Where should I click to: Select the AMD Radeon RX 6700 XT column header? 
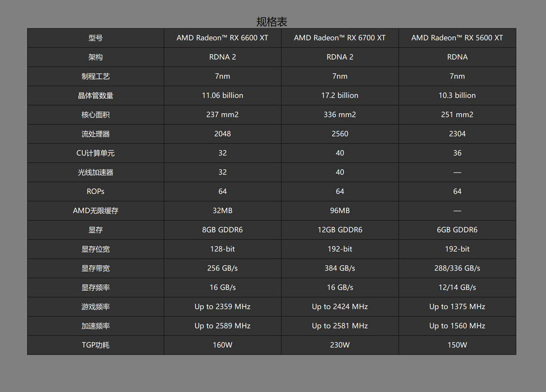[340, 38]
